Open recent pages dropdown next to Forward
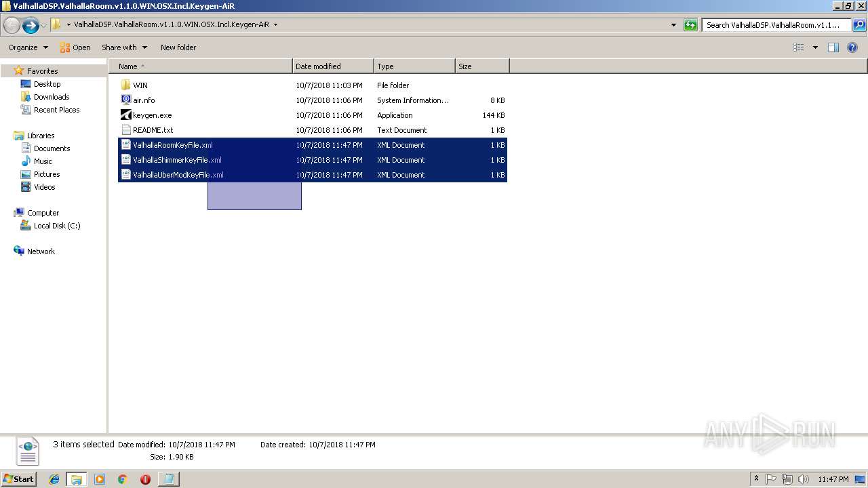868x488 pixels. pos(44,26)
